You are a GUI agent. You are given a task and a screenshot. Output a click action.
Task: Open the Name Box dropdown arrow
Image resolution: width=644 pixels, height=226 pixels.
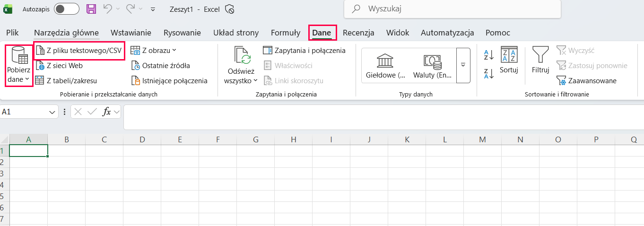pos(52,112)
